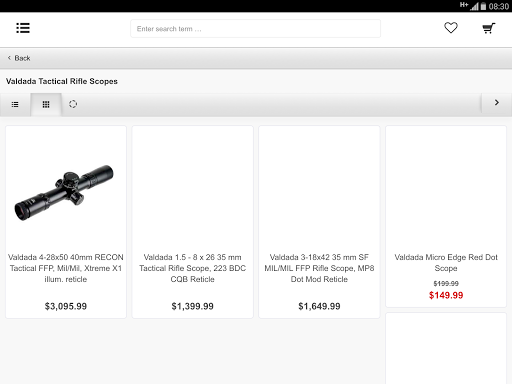The height and width of the screenshot is (384, 512).
Task: Open Valdada 3-18x42 SF Rifle Scope
Action: pos(319,268)
